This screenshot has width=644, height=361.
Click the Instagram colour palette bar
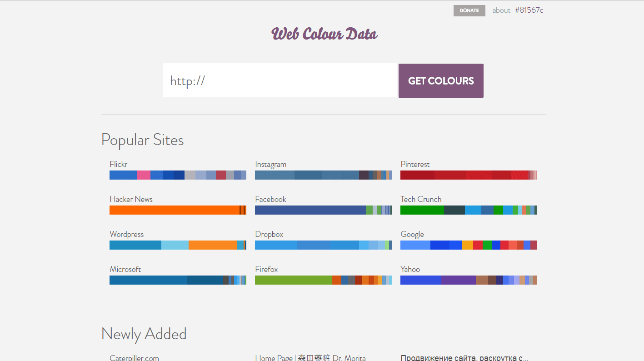coord(323,175)
